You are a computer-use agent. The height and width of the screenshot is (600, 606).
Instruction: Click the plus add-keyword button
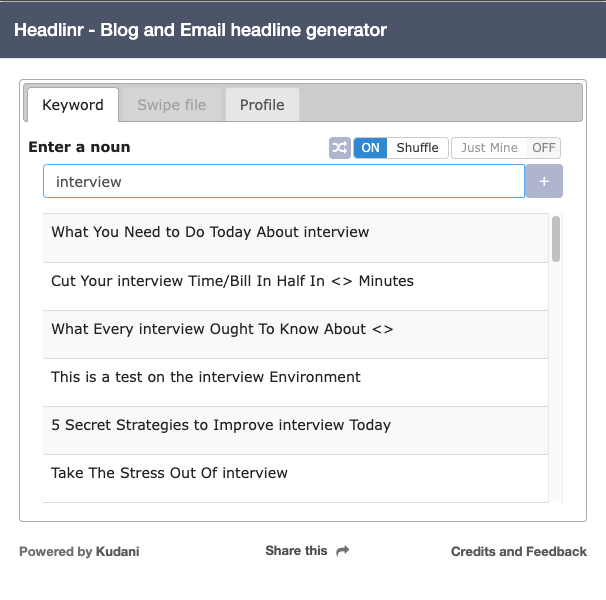(x=544, y=181)
